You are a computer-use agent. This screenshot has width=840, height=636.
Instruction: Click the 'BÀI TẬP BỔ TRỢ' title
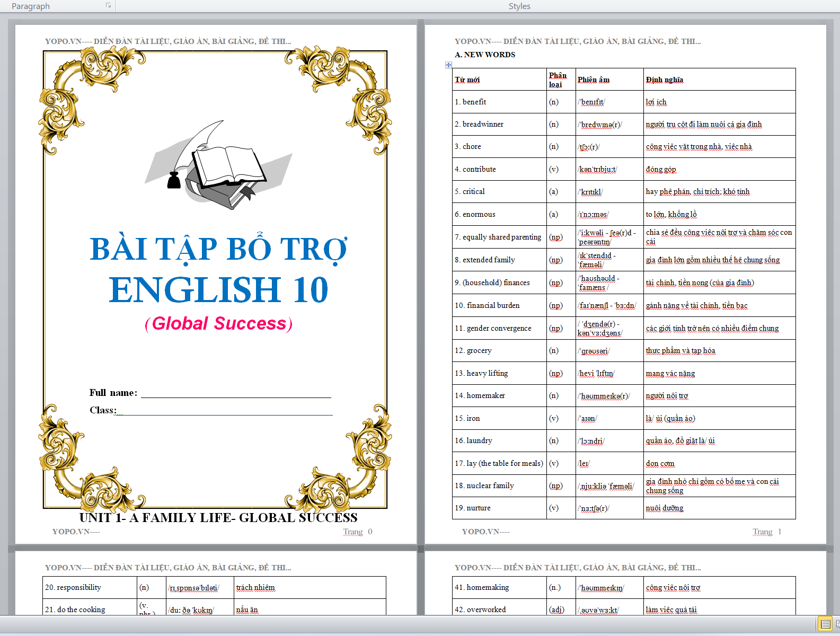pos(219,249)
